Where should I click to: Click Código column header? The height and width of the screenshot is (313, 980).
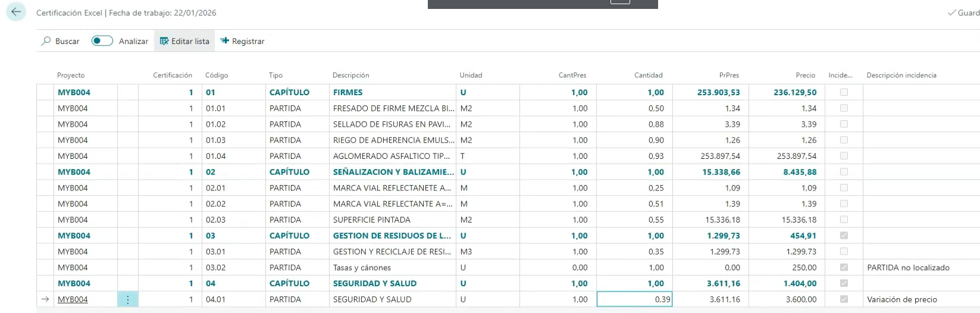pos(217,75)
